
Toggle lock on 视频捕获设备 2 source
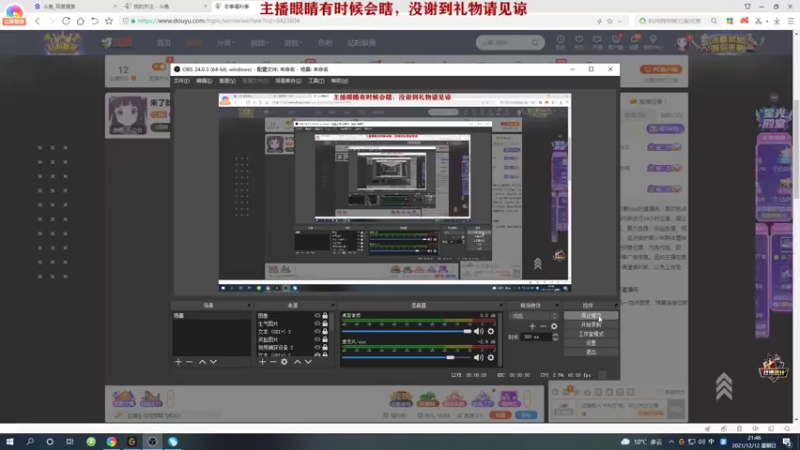325,347
